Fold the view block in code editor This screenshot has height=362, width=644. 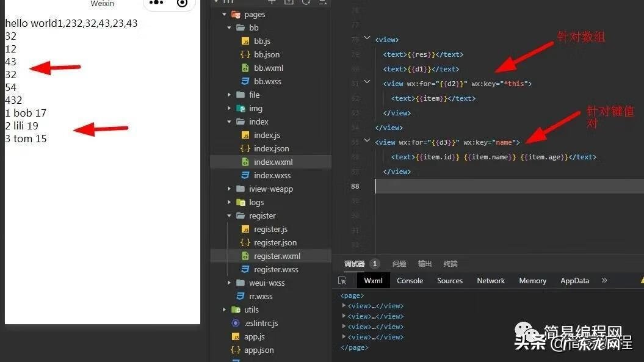(x=367, y=38)
